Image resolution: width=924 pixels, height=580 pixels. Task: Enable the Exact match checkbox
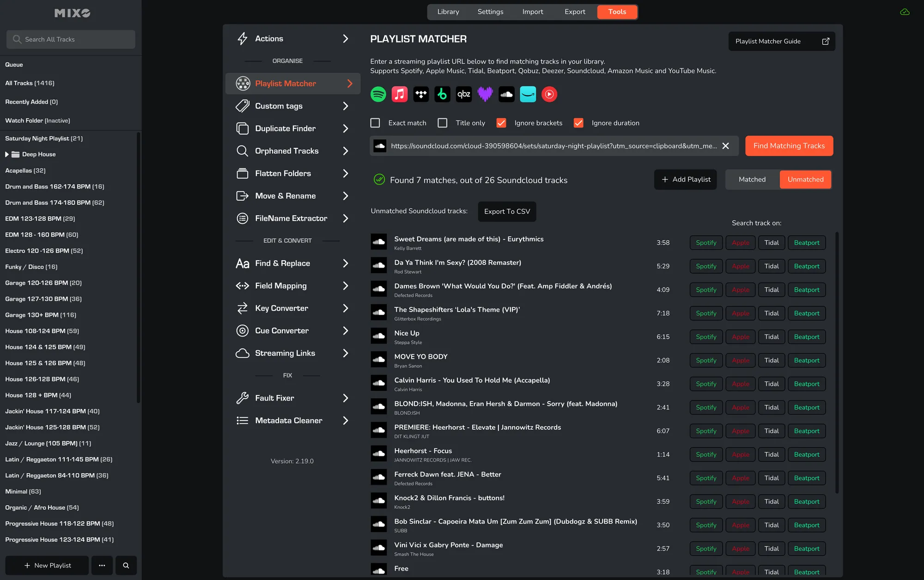(x=375, y=123)
